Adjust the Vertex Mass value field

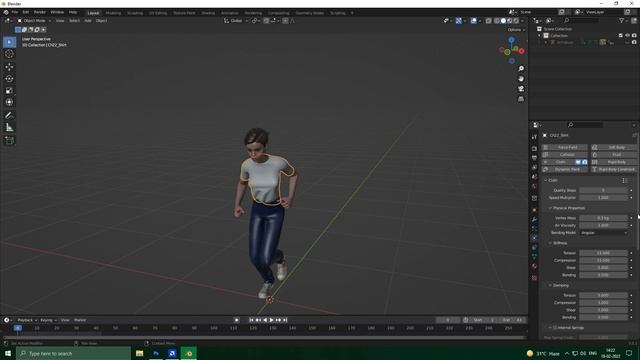tap(603, 218)
